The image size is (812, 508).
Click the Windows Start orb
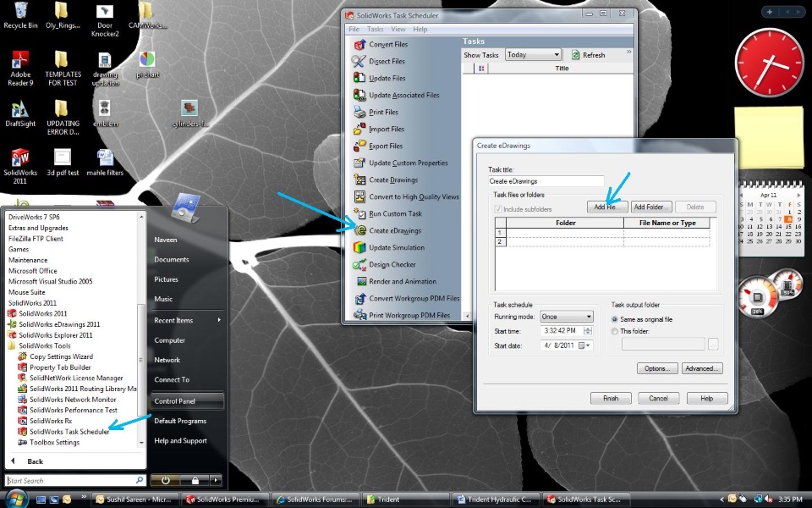17,500
